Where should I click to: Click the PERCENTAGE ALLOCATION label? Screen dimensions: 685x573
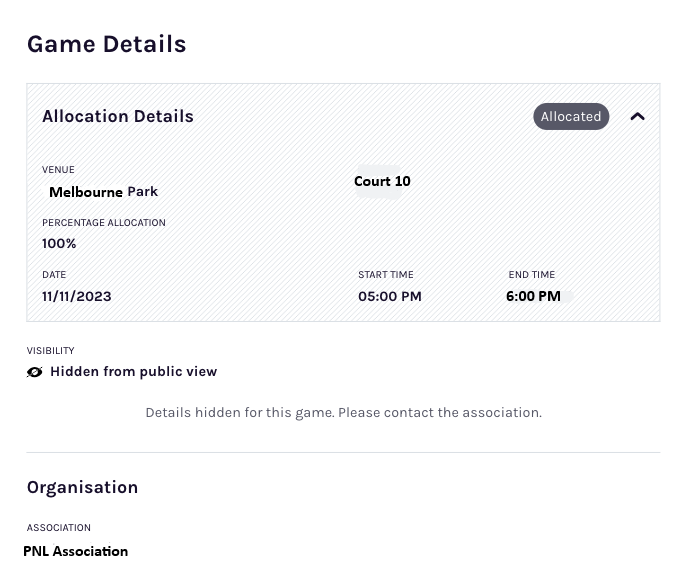click(104, 223)
